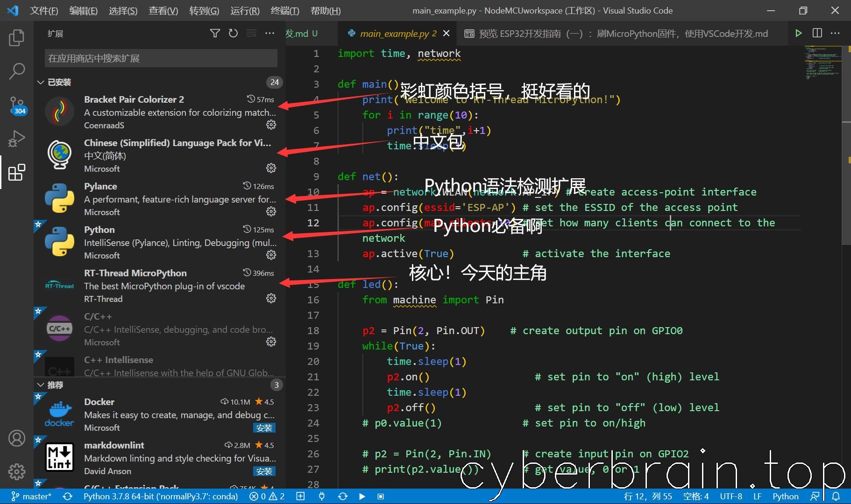This screenshot has width=851, height=504.
Task: Open extensions panel more actions menu
Action: pyautogui.click(x=270, y=33)
